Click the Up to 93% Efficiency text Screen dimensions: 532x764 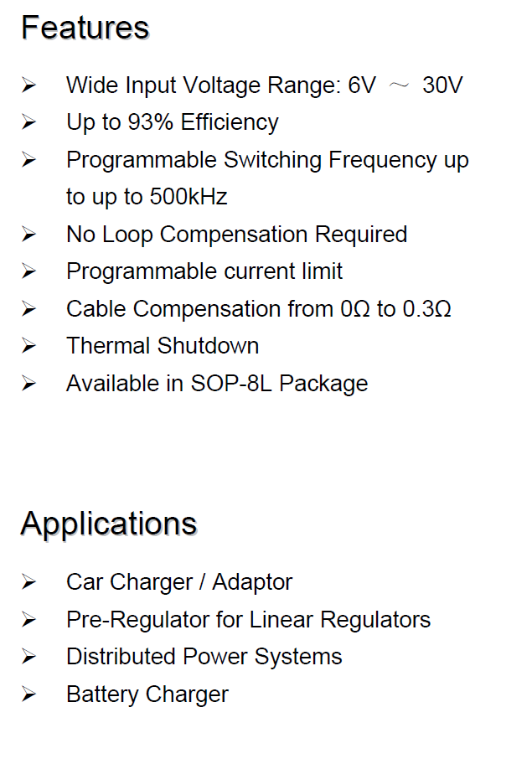pyautogui.click(x=172, y=122)
